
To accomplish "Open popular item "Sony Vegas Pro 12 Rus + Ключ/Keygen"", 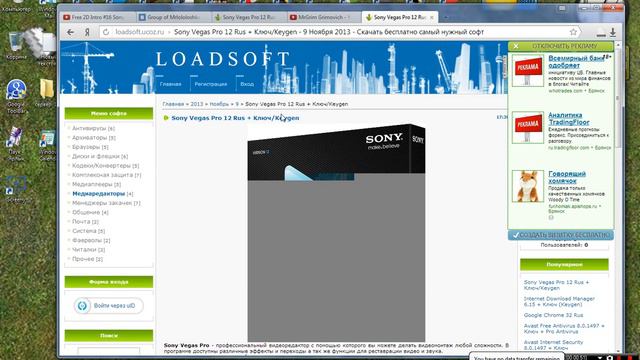I will click(556, 285).
